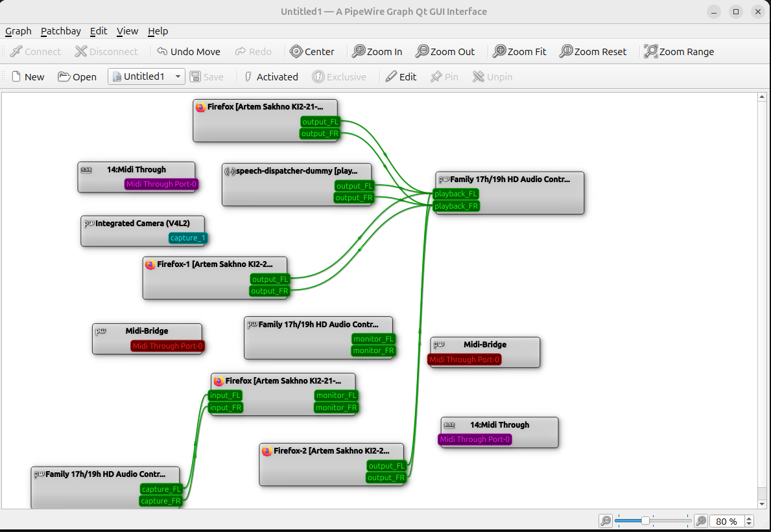771x532 pixels.
Task: Increase zoom percentage with spinner up arrow
Action: point(750,518)
